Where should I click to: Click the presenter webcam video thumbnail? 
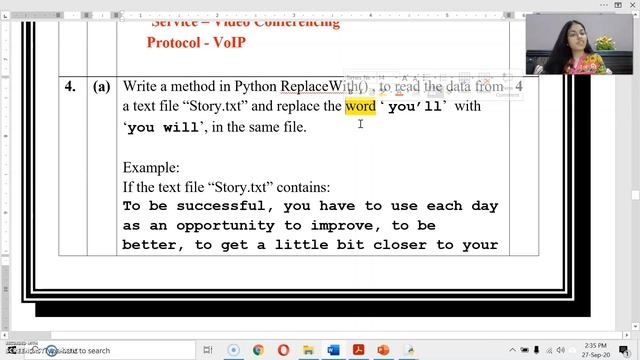pyautogui.click(x=579, y=44)
